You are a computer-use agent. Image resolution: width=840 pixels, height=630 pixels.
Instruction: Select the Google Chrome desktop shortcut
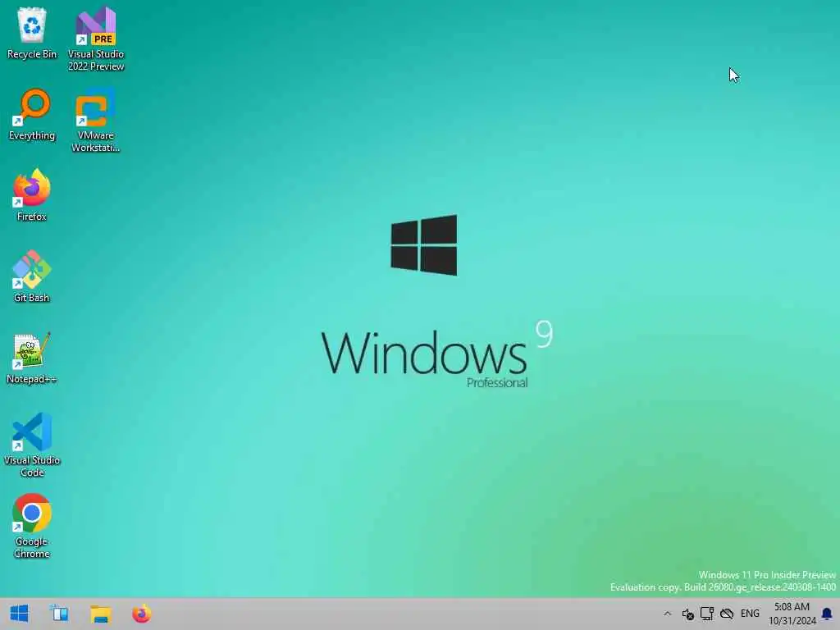32,526
